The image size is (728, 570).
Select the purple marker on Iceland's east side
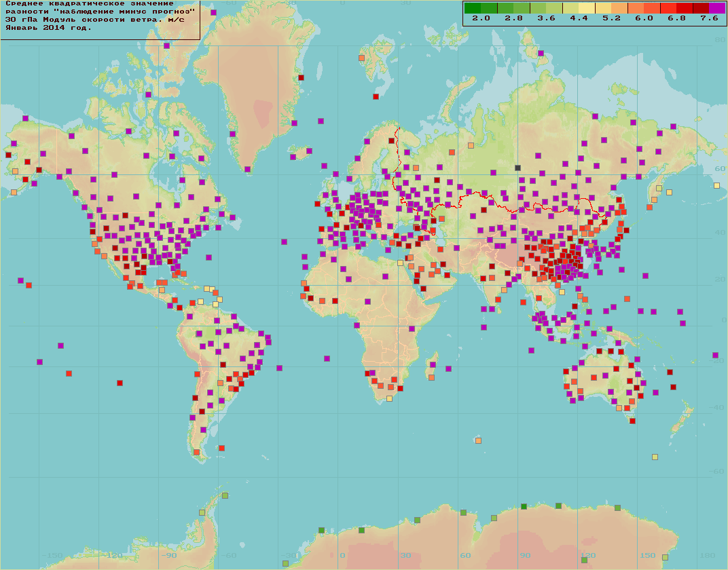pos(309,151)
